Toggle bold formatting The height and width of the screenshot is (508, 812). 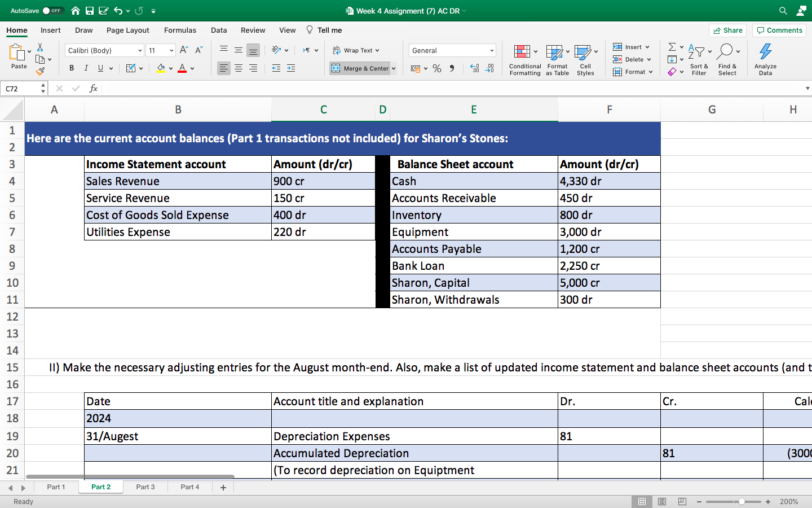(x=71, y=68)
